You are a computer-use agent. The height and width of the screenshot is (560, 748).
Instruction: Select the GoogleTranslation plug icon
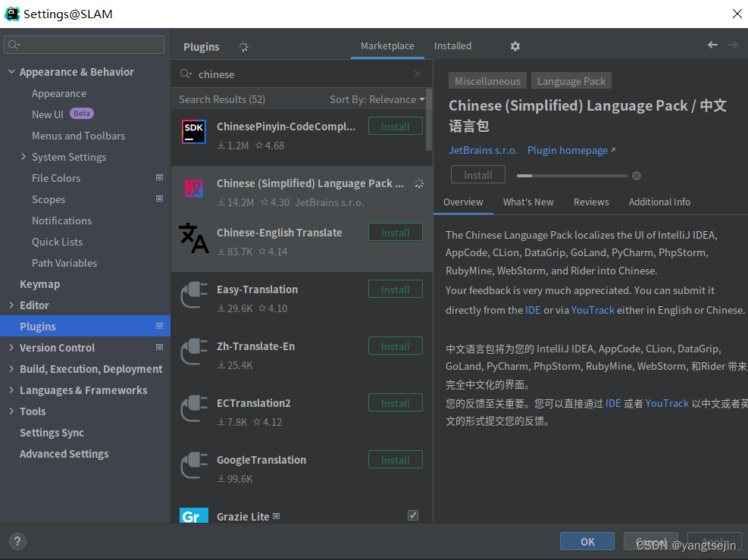tap(194, 465)
